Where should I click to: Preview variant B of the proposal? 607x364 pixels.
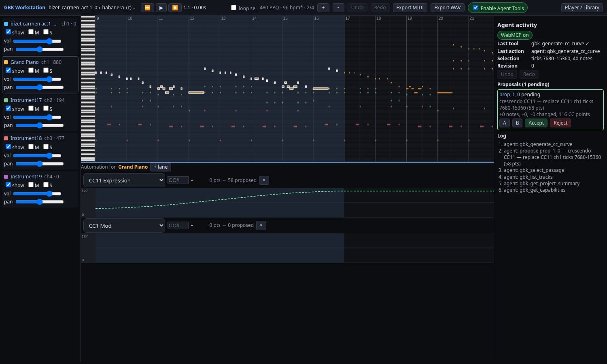[x=517, y=123]
